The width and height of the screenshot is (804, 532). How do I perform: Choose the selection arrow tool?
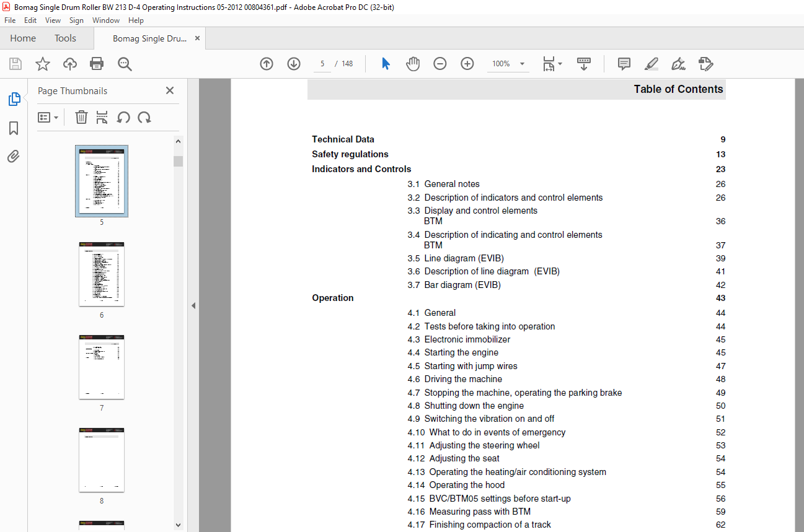click(x=386, y=64)
